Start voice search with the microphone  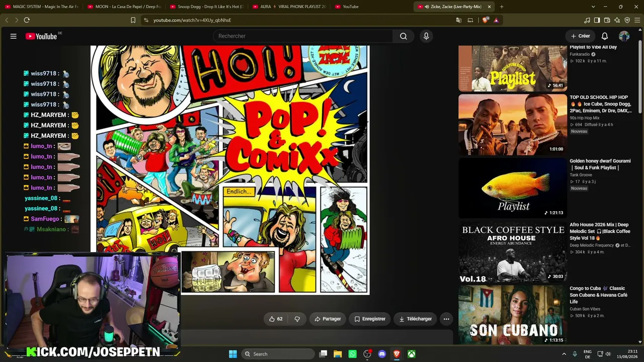pyautogui.click(x=426, y=36)
